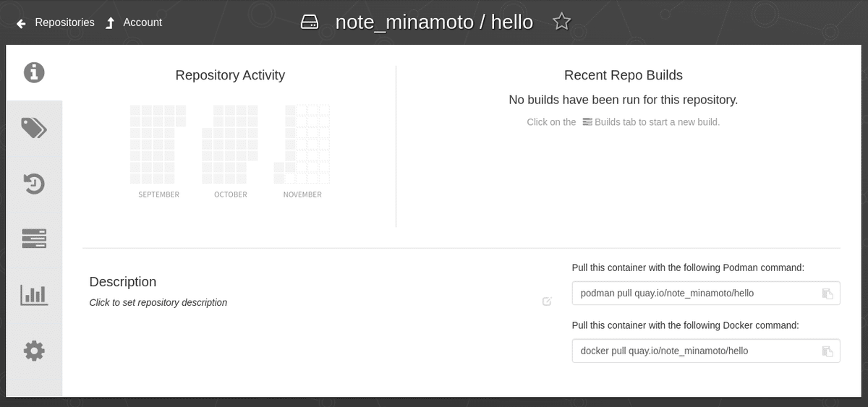Open the repository Settings gear icon
Viewport: 868px width, 407px height.
click(34, 351)
